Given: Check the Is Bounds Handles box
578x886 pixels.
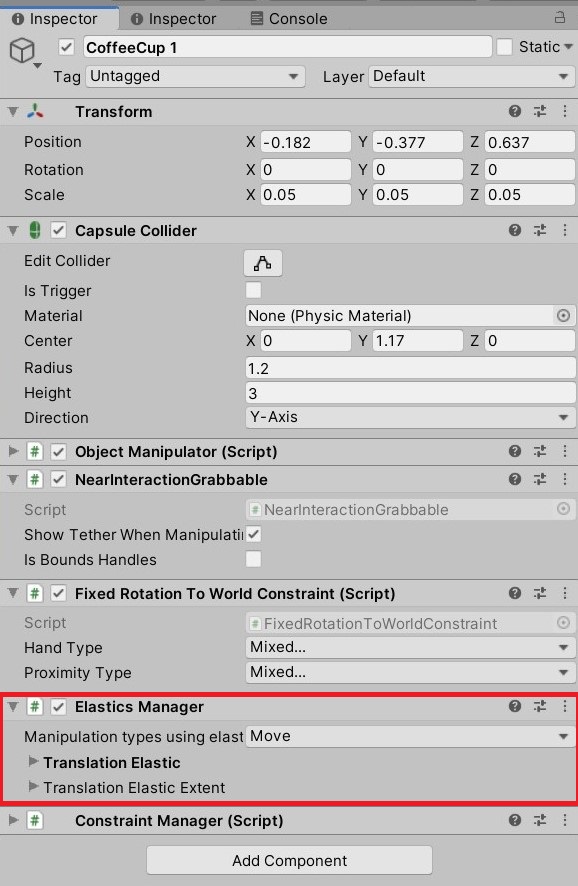Looking at the screenshot, I should 253,559.
